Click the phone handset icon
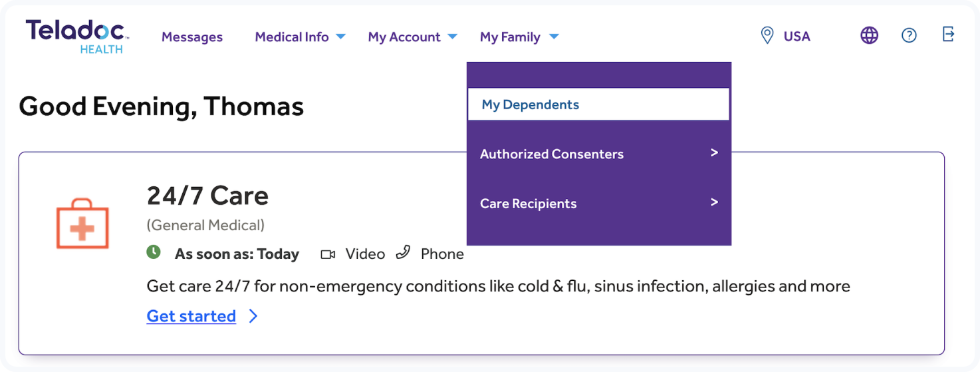Image resolution: width=980 pixels, height=372 pixels. coord(403,253)
